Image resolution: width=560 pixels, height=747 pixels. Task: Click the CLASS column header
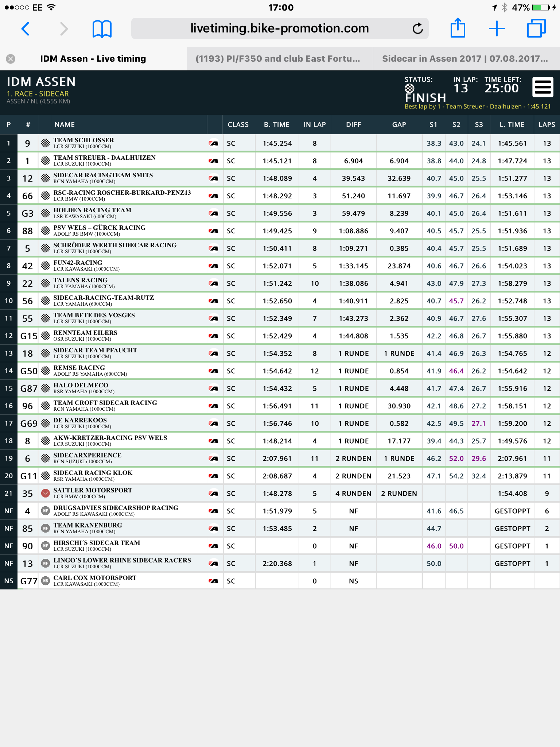point(238,124)
